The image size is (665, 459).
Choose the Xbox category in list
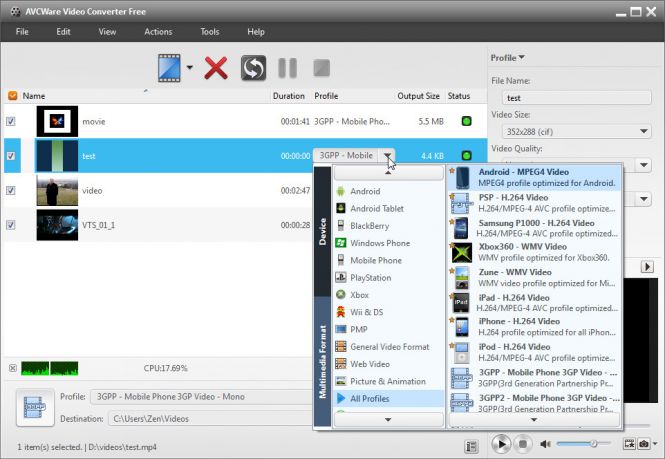pos(360,295)
